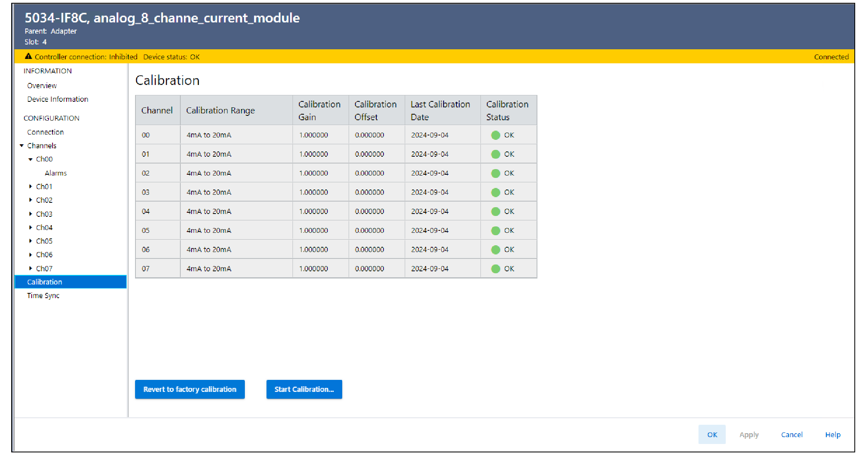Click the Last Calibration Date column header

click(x=442, y=110)
